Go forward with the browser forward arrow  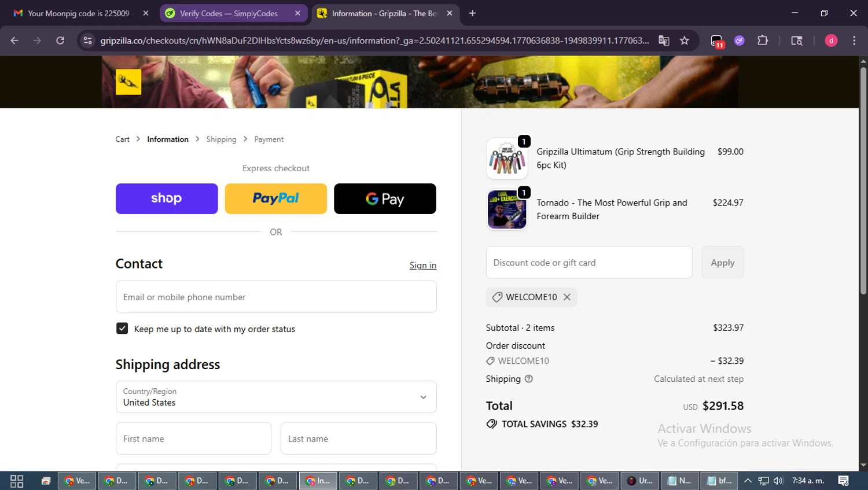38,40
